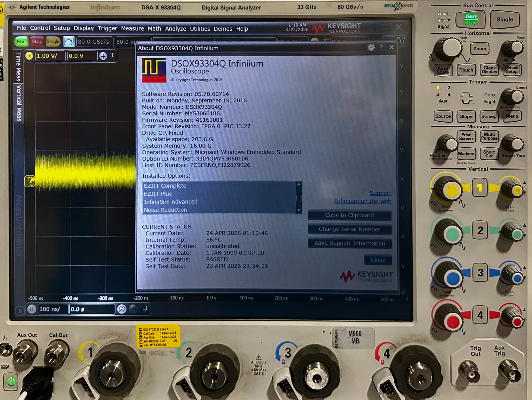Click the yellow Single toolbar button
The height and width of the screenshot is (400, 532).
click(x=53, y=41)
